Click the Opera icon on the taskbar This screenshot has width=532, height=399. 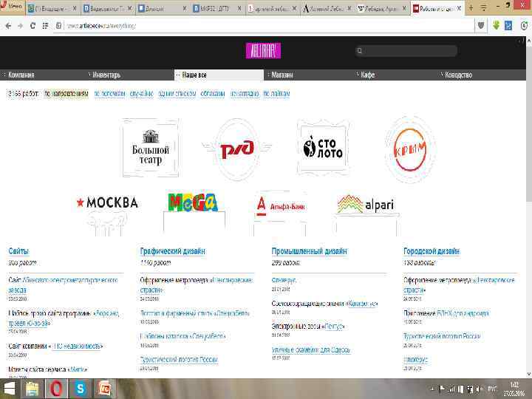(x=57, y=389)
